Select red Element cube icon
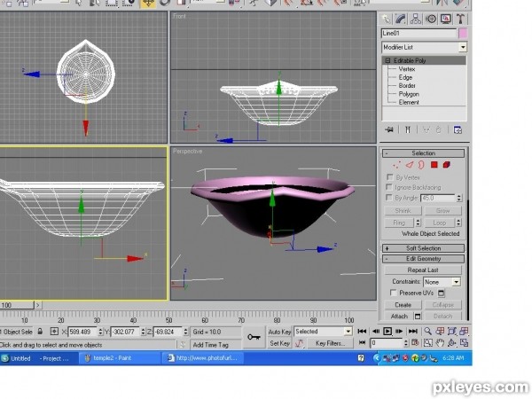The image size is (532, 399). (447, 165)
